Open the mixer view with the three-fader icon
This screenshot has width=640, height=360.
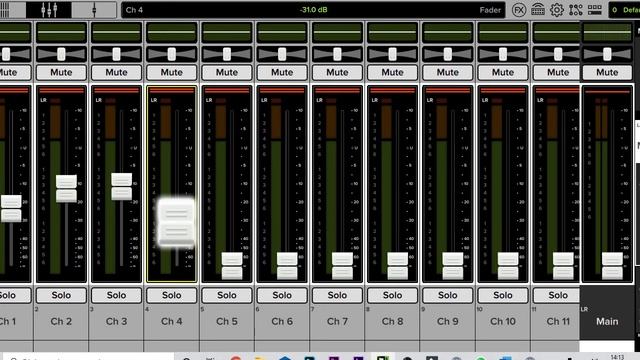tap(49, 10)
